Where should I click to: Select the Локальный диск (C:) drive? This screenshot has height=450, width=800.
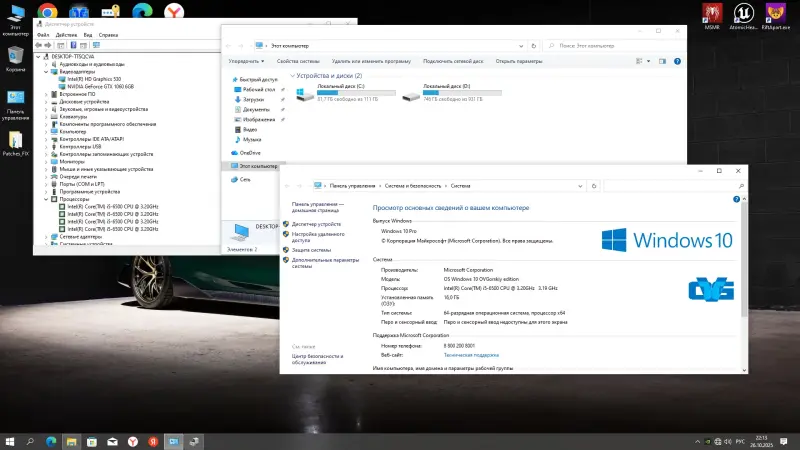tap(346, 93)
